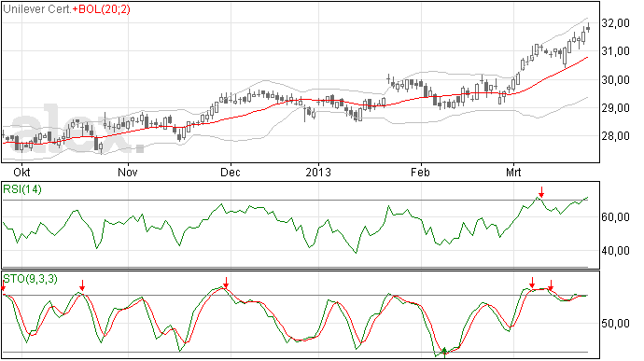Click the Feb date axis label
The image size is (644, 361).
pyautogui.click(x=420, y=172)
